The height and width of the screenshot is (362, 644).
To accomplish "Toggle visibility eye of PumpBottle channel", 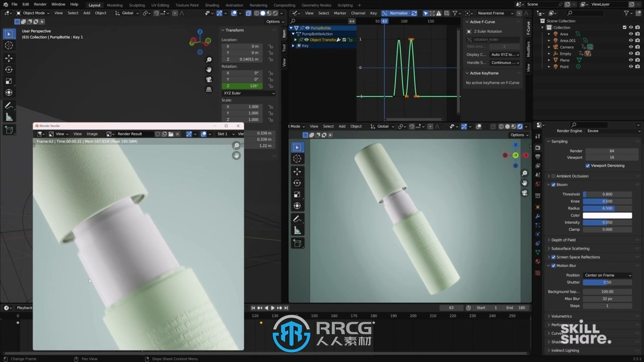I will [307, 28].
